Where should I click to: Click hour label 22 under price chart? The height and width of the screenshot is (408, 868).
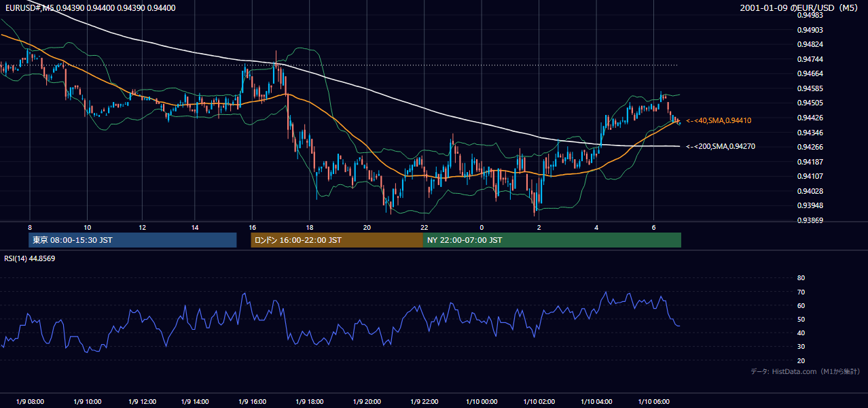[x=424, y=227]
